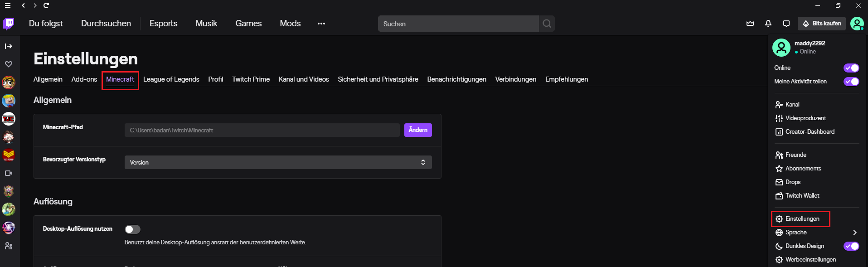This screenshot has height=267, width=868.
Task: Click the page refresh icon
Action: [x=46, y=5]
